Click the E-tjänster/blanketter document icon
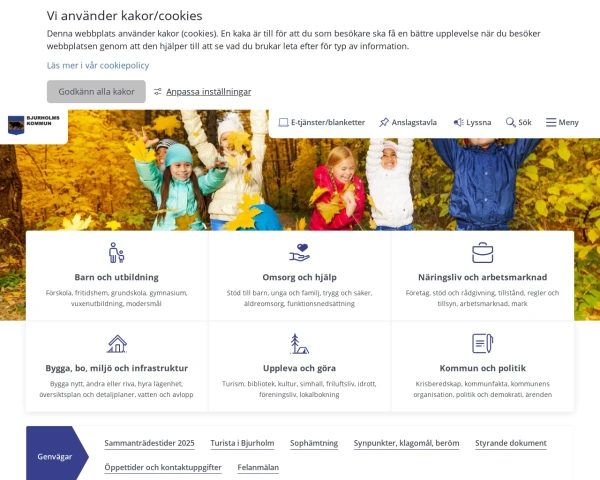The width and height of the screenshot is (600, 480). pos(283,123)
